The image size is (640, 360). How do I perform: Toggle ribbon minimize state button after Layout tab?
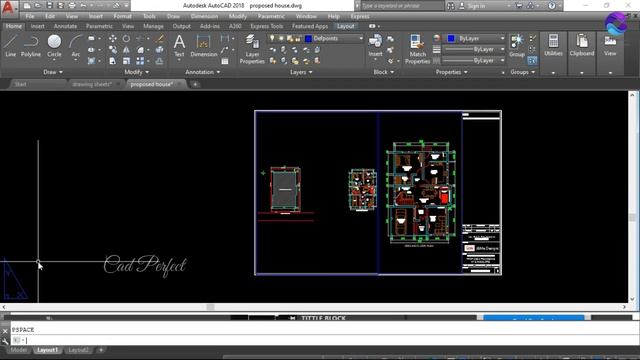coord(372,26)
